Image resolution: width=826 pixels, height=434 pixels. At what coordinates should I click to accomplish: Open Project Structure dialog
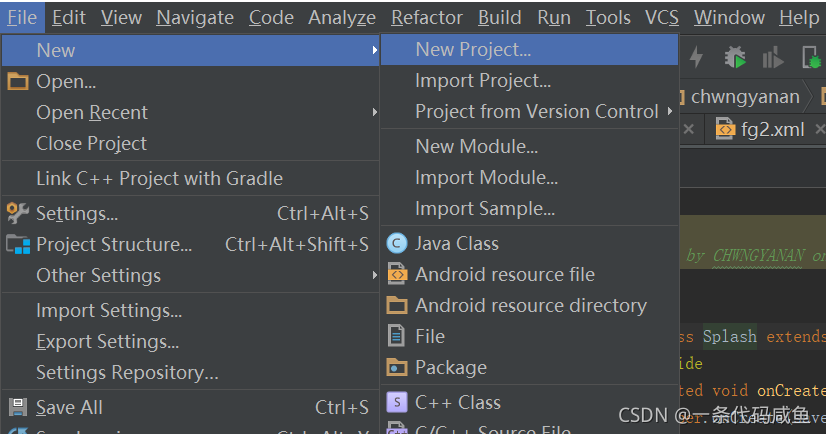click(113, 244)
